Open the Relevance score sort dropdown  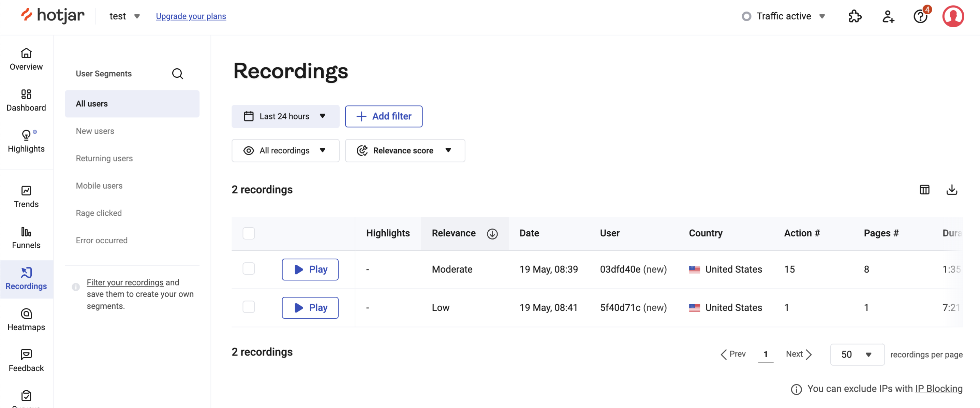pos(404,150)
